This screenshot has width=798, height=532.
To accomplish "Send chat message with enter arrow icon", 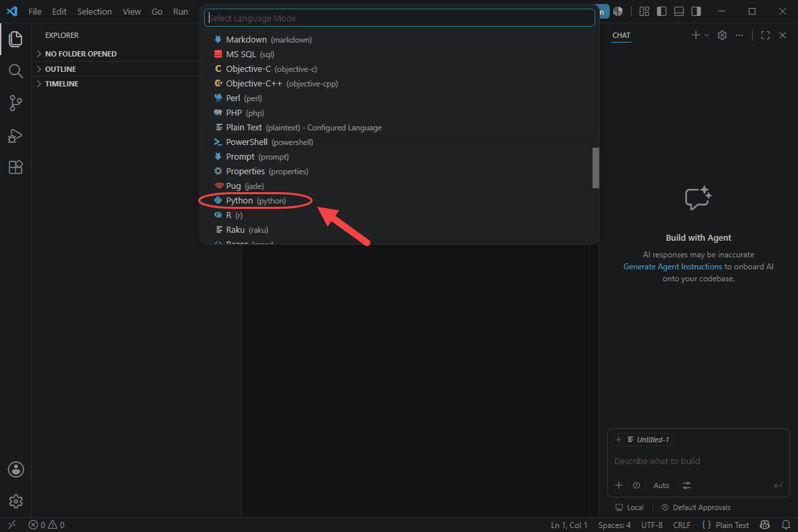I will pos(777,485).
